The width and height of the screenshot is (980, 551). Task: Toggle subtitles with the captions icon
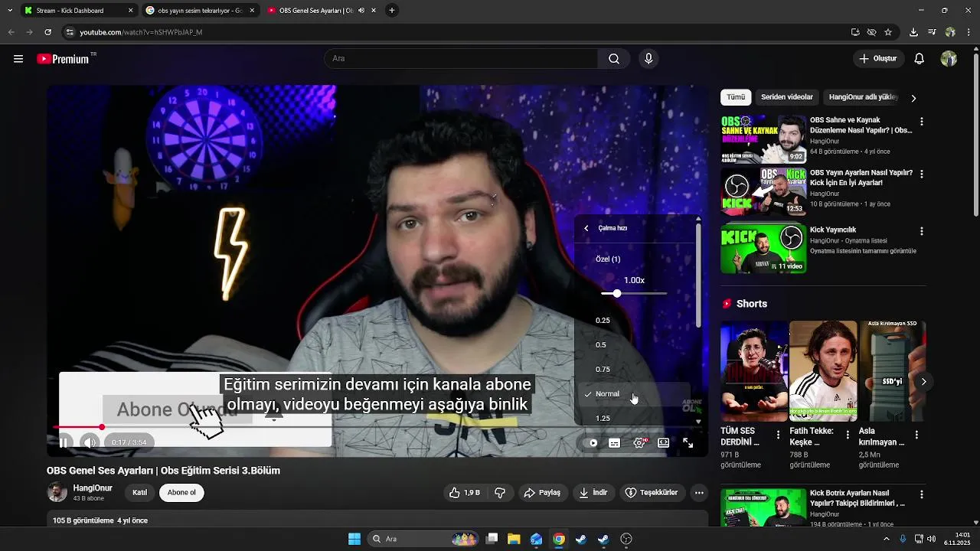click(614, 443)
